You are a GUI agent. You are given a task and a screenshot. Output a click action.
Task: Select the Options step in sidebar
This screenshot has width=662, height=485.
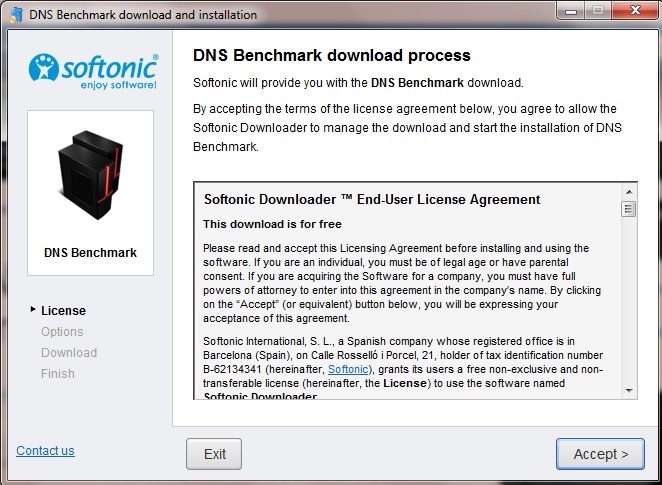[62, 332]
